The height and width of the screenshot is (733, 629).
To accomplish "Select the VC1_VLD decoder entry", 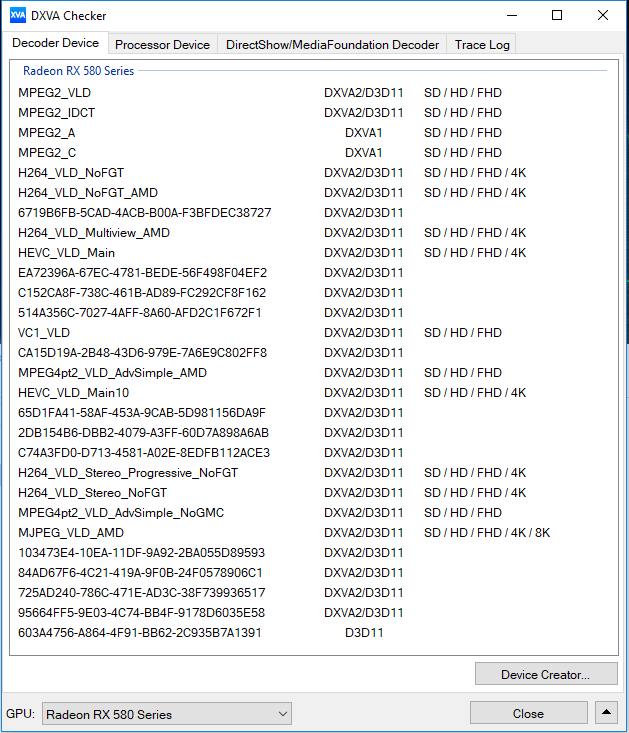I will coord(44,333).
